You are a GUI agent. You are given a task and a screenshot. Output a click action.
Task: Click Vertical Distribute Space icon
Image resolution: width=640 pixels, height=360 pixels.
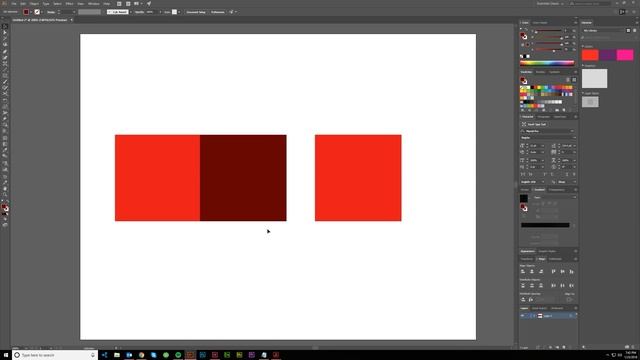(523, 300)
